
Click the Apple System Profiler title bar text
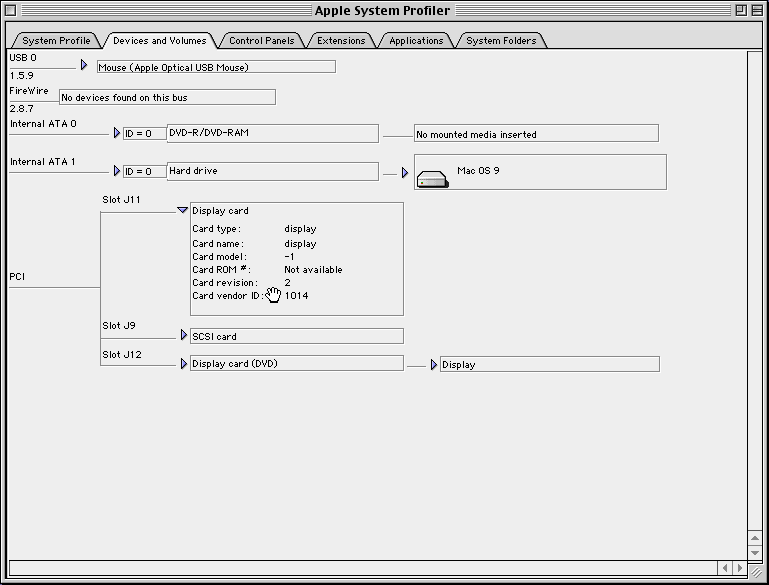click(382, 10)
